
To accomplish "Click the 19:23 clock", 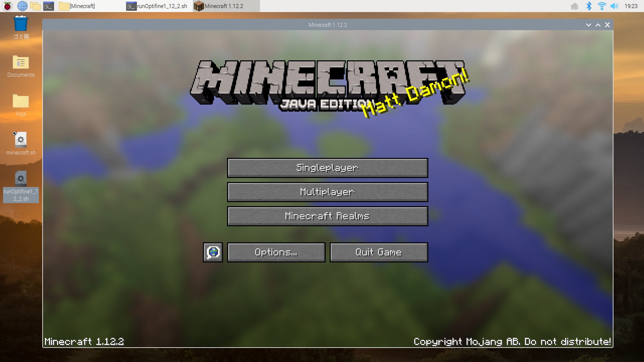I will (631, 6).
